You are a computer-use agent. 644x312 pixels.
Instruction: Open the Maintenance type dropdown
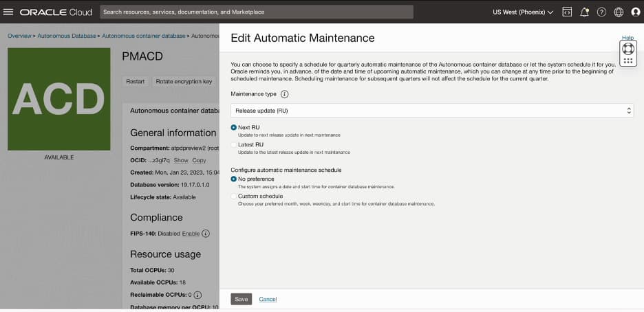(x=432, y=110)
